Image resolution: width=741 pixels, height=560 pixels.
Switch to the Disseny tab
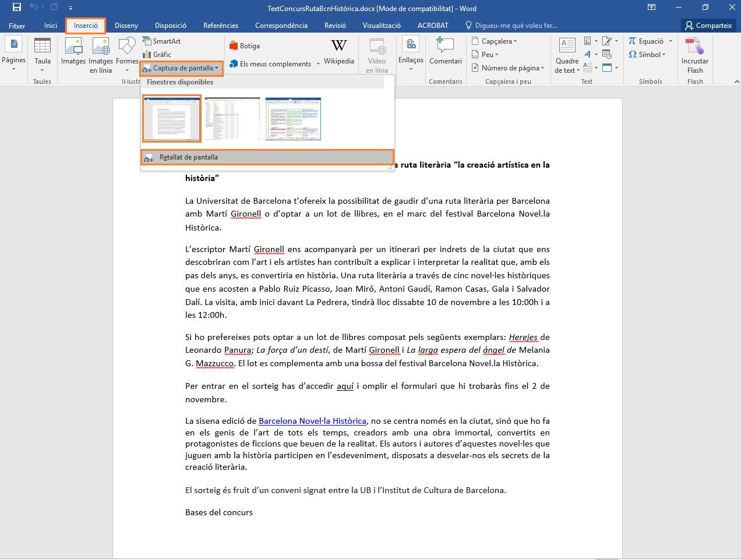[126, 26]
